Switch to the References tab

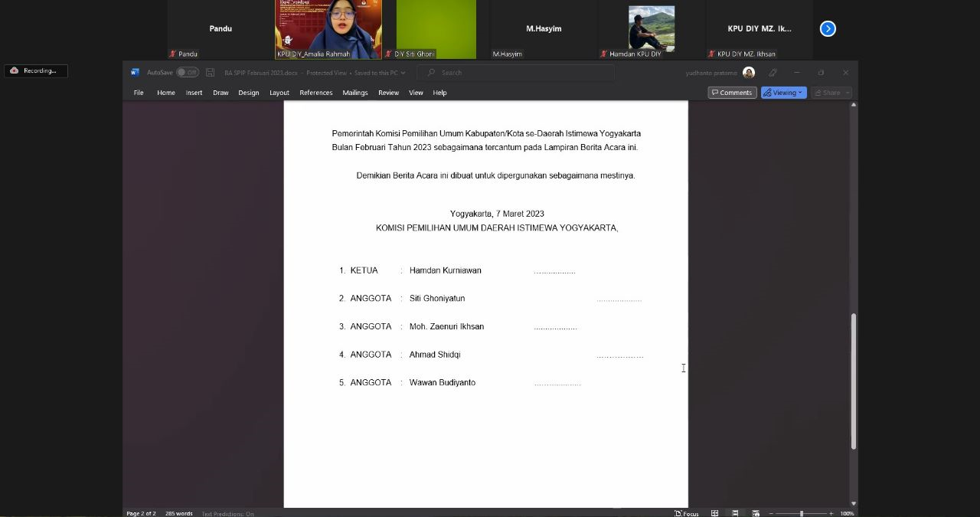pos(315,93)
